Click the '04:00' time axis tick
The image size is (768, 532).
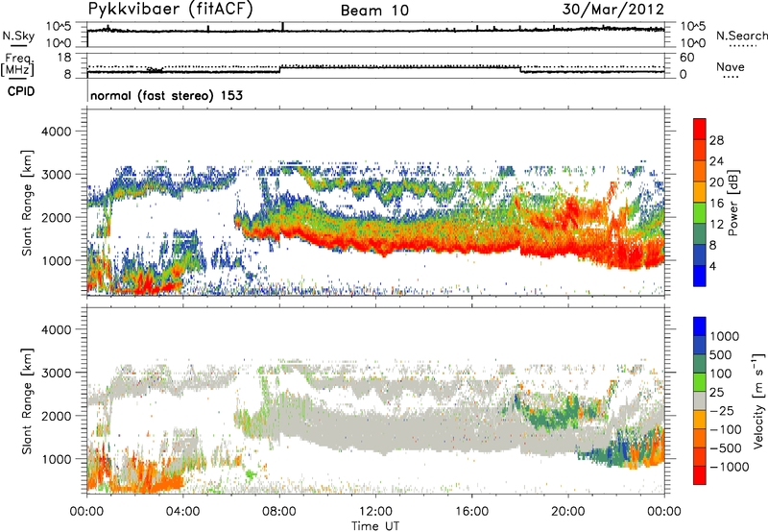point(182,512)
